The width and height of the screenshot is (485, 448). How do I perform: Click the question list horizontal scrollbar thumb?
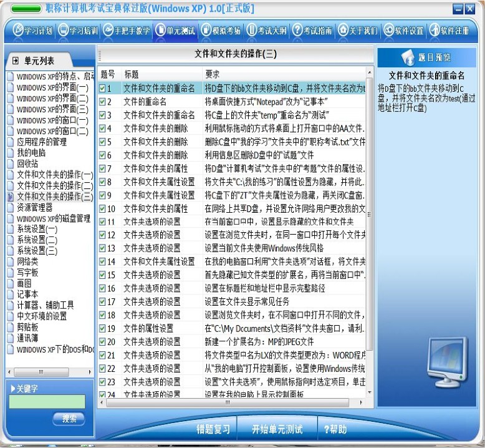228,402
